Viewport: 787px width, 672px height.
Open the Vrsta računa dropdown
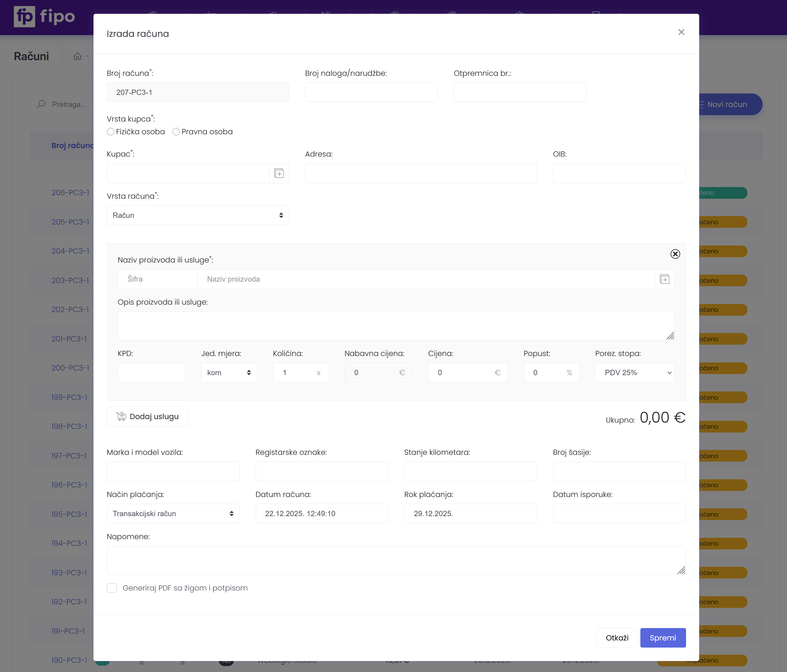[198, 215]
